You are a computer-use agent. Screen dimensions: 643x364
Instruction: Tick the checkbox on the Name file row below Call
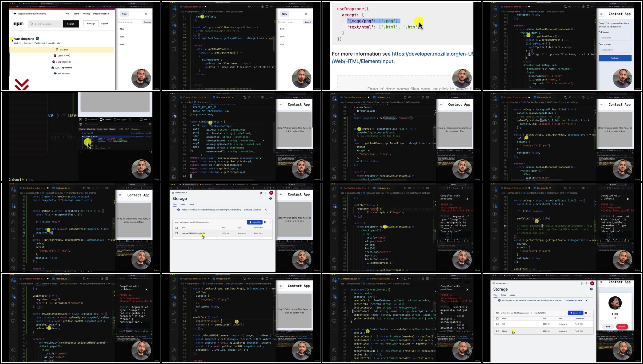(497, 331)
